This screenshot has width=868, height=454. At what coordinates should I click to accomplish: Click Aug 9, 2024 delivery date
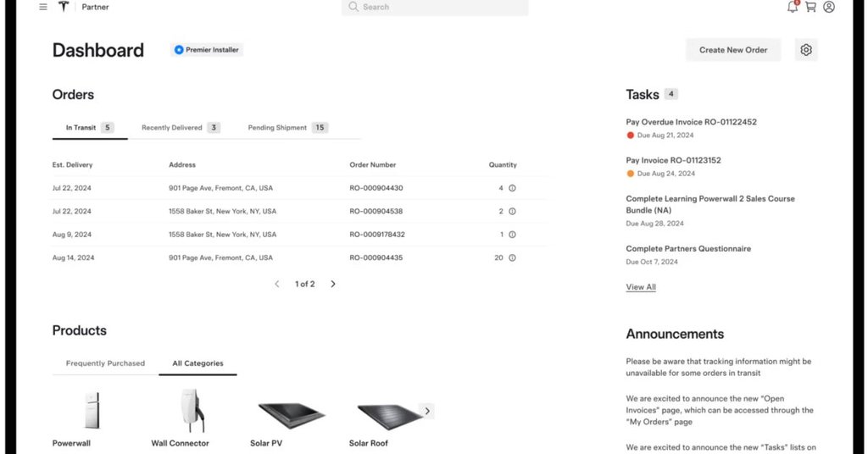pyautogui.click(x=72, y=235)
